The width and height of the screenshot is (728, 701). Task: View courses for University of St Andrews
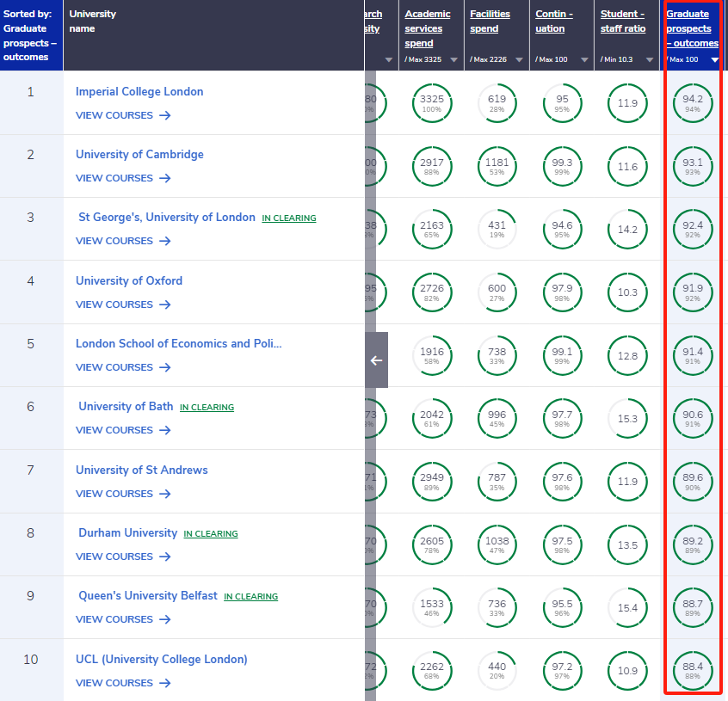coord(123,494)
